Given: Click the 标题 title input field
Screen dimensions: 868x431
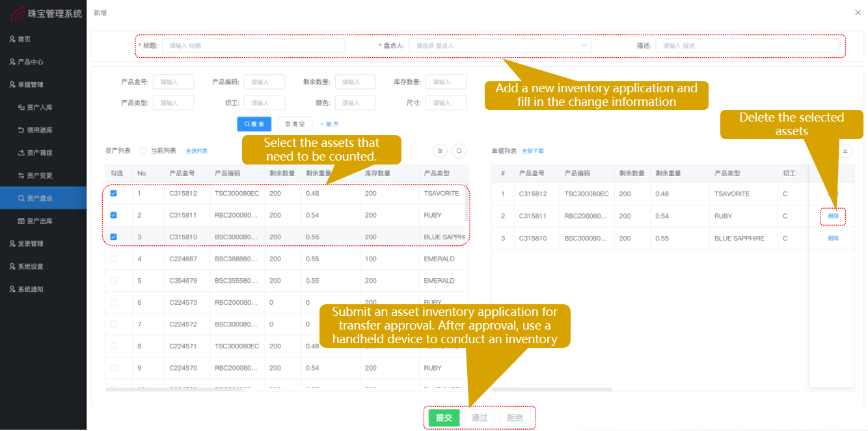Looking at the screenshot, I should (254, 46).
